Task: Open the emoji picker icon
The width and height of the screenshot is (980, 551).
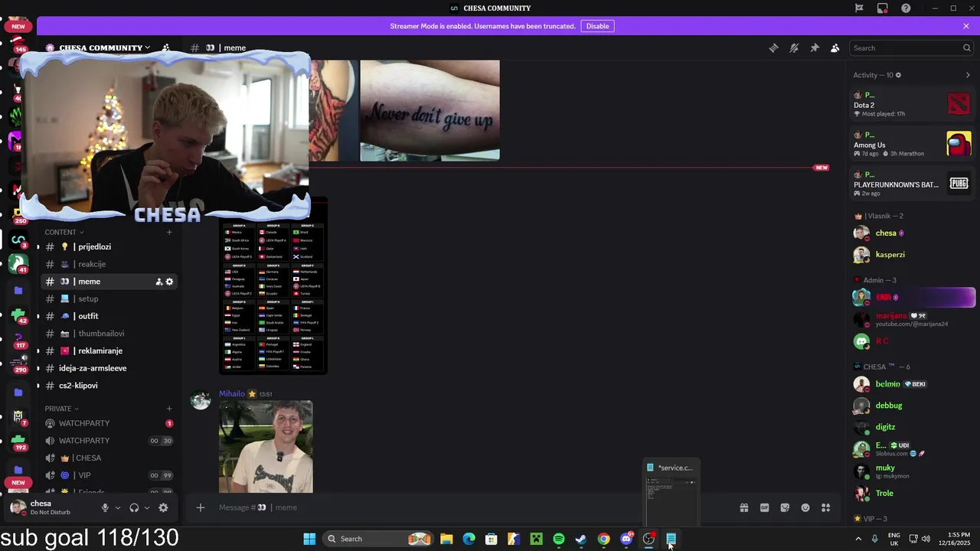Action: click(805, 507)
